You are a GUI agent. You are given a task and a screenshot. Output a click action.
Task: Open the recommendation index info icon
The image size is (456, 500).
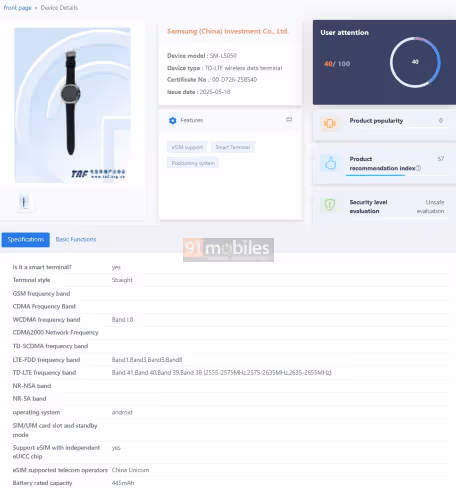coord(419,168)
